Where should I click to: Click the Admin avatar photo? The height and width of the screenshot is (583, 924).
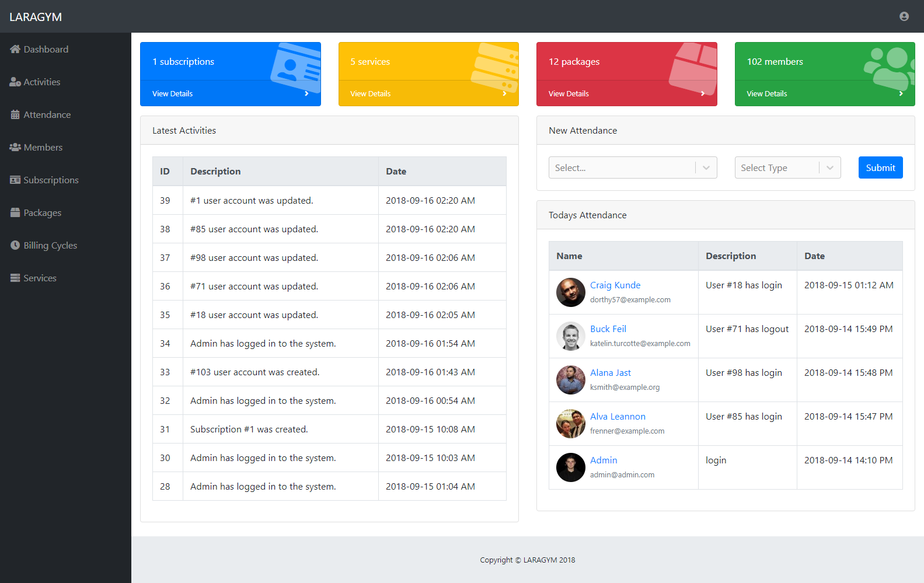(571, 467)
